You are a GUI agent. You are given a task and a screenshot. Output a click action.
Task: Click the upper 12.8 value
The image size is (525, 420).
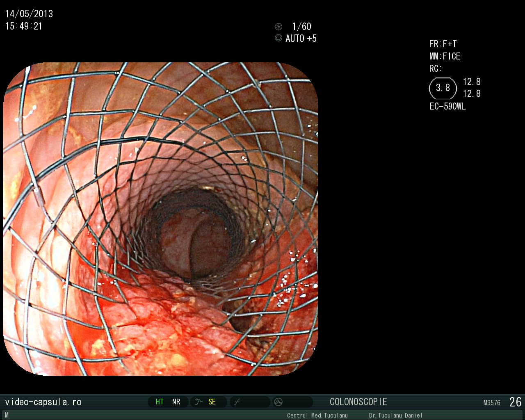472,82
